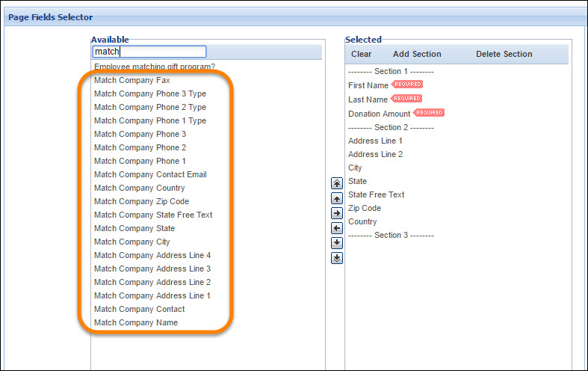Click the Add Section button
The height and width of the screenshot is (371, 588).
tap(417, 54)
